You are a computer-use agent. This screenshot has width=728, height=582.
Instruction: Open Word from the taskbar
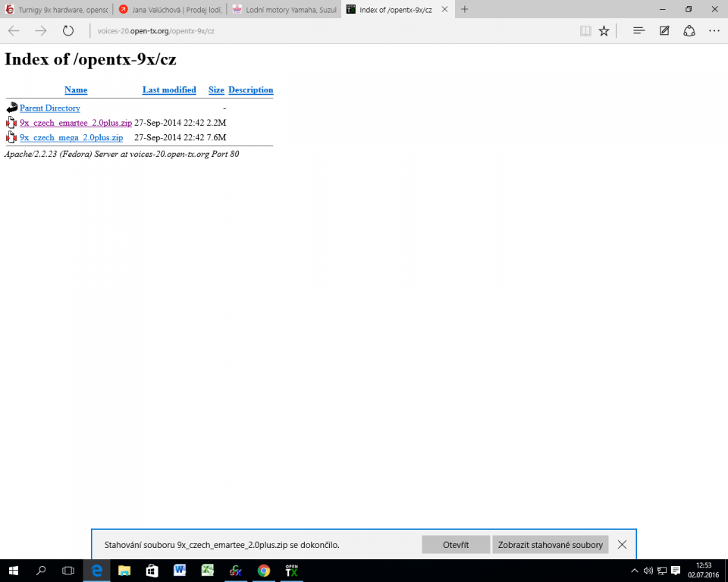click(180, 571)
